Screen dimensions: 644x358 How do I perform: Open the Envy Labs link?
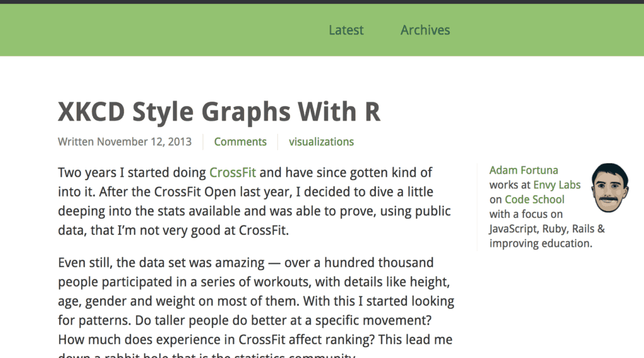557,185
